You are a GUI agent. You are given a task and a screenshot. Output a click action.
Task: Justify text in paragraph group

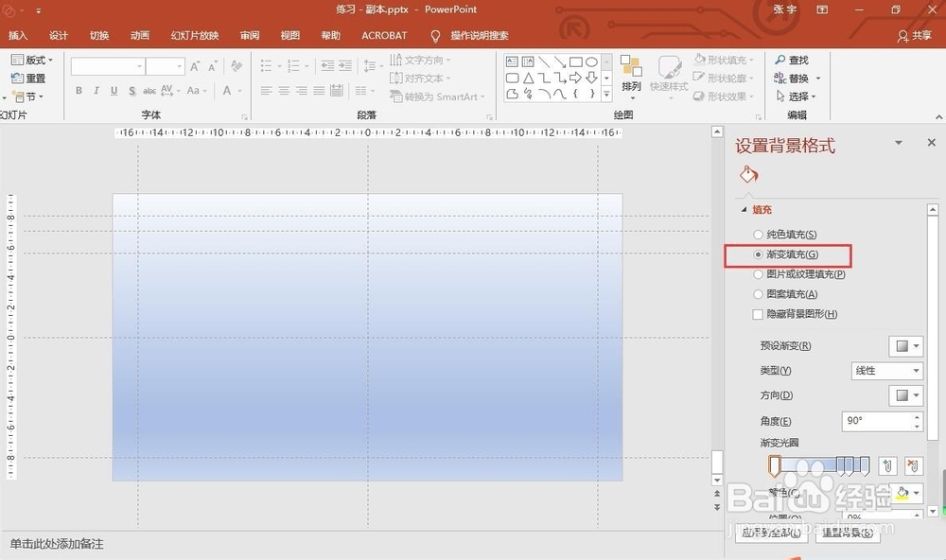tap(319, 91)
